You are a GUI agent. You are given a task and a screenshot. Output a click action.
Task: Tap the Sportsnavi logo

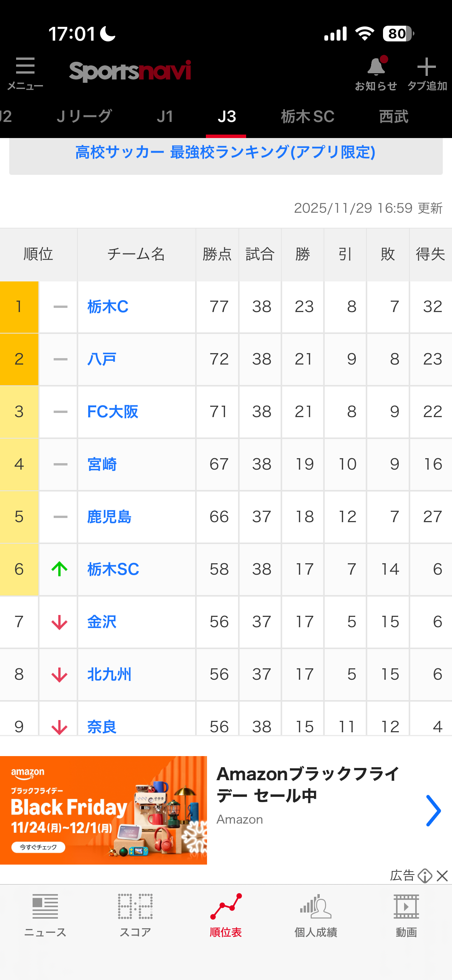(x=130, y=71)
